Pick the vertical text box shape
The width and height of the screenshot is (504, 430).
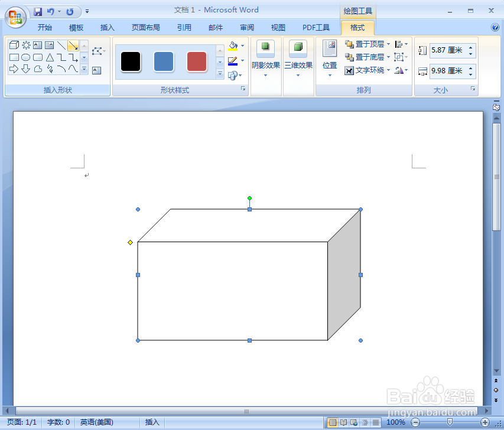[49, 45]
